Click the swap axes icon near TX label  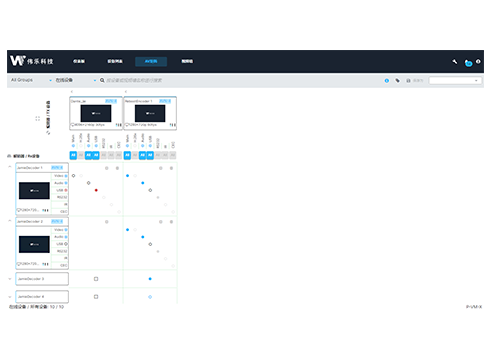[x=48, y=133]
